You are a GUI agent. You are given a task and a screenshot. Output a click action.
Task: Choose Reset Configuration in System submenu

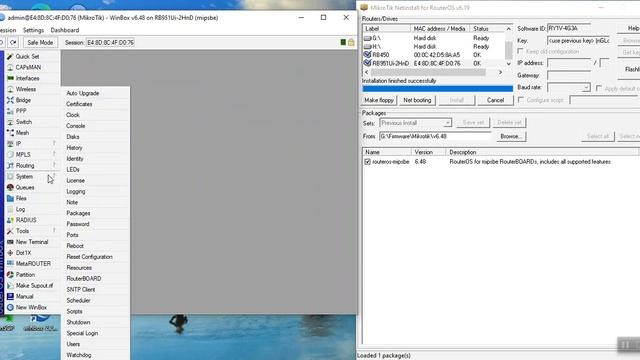pos(89,257)
